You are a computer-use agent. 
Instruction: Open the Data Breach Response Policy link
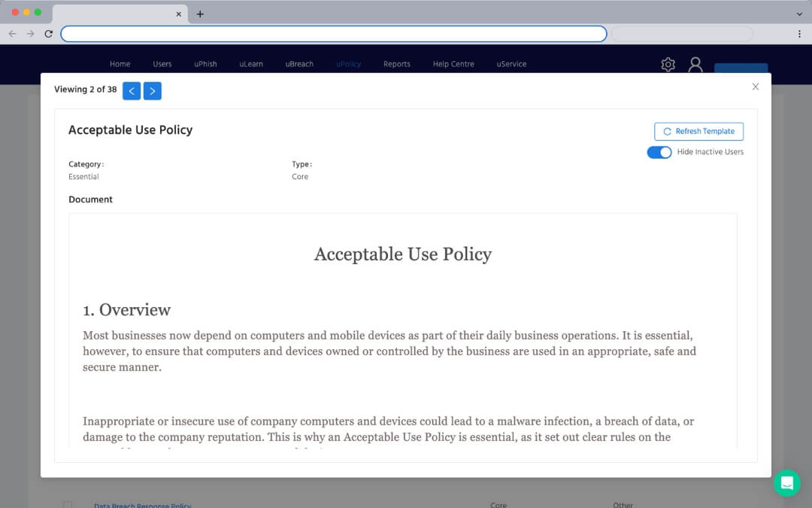click(x=143, y=505)
